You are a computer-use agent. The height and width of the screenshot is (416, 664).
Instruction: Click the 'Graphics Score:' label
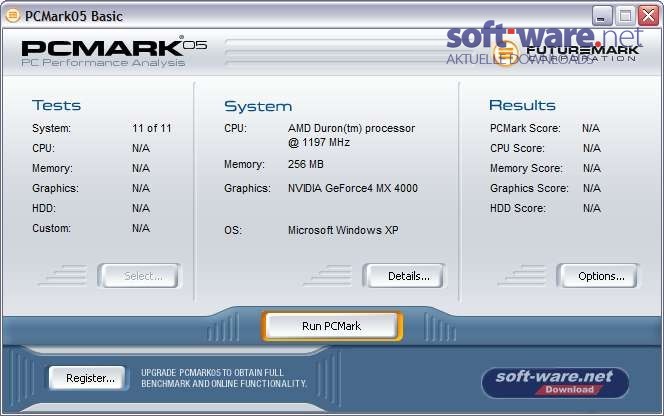529,188
